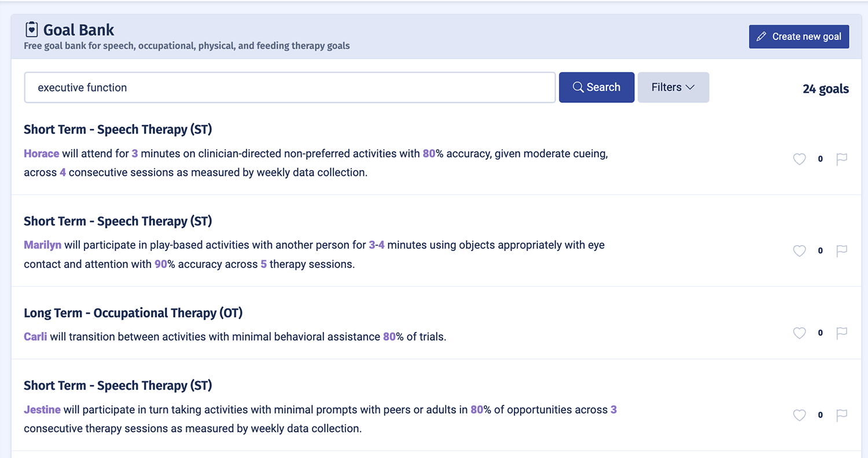The height and width of the screenshot is (458, 868).
Task: Select the name Marilyn in the goal
Action: click(x=43, y=245)
